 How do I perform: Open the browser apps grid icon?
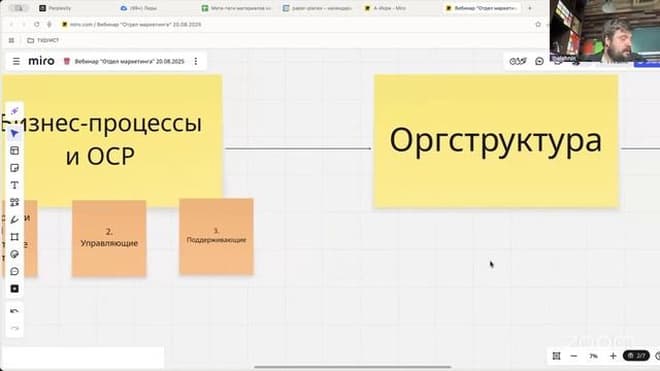(x=11, y=40)
